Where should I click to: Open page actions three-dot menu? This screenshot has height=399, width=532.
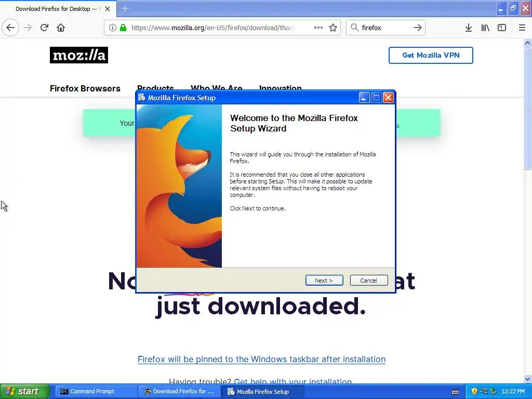click(x=318, y=28)
